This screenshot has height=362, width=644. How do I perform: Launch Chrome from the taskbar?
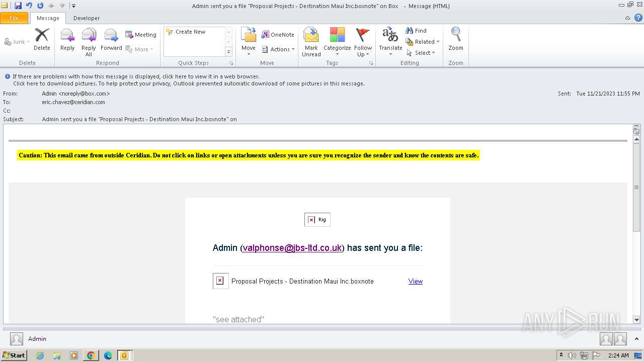pyautogui.click(x=91, y=355)
